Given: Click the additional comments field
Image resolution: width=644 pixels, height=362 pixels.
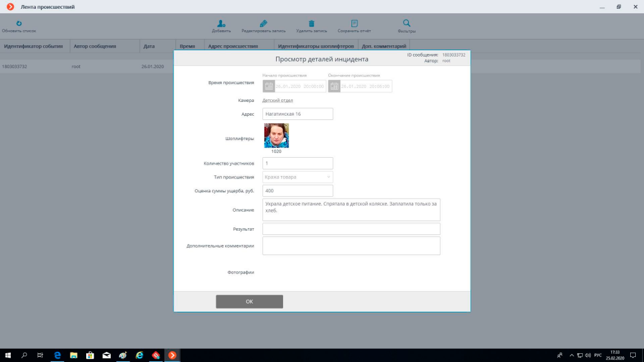Looking at the screenshot, I should [351, 246].
